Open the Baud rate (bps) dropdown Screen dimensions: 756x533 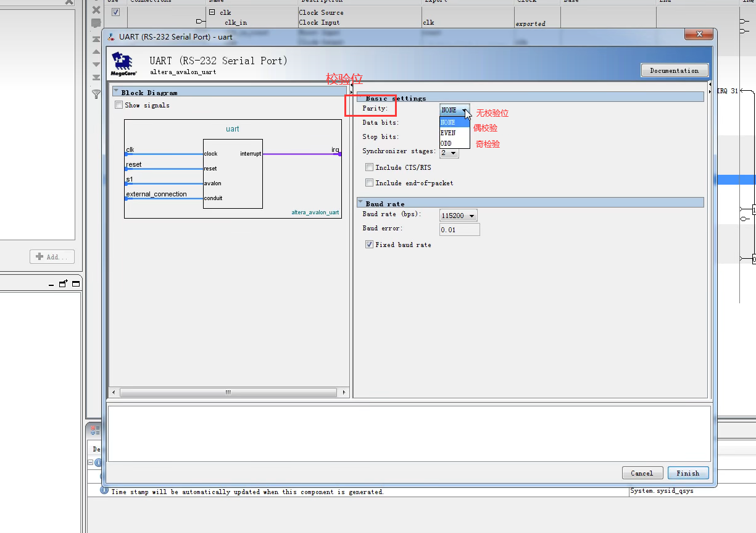point(459,216)
